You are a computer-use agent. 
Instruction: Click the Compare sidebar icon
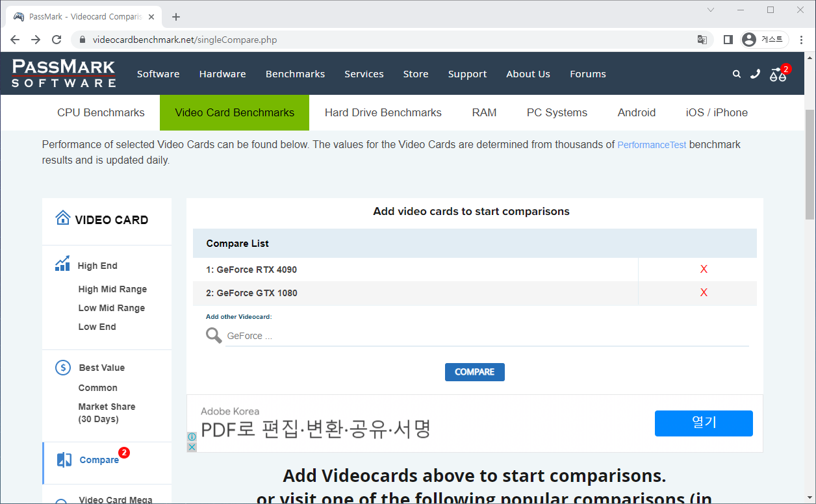64,460
